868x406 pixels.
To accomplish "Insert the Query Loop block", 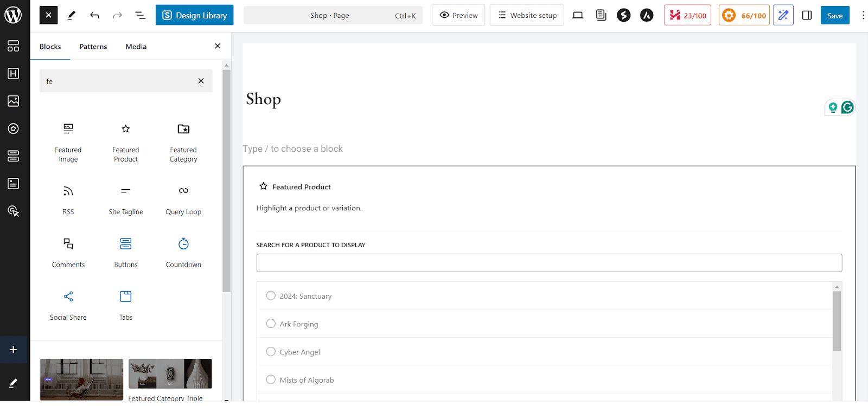I will tap(183, 199).
